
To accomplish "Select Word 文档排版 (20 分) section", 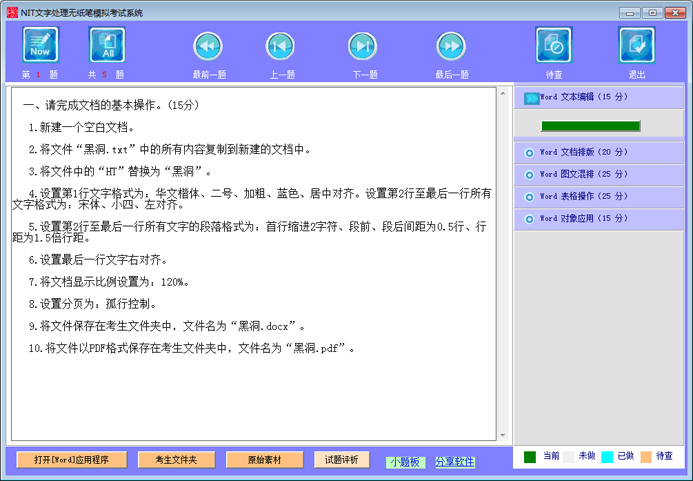I will [598, 153].
